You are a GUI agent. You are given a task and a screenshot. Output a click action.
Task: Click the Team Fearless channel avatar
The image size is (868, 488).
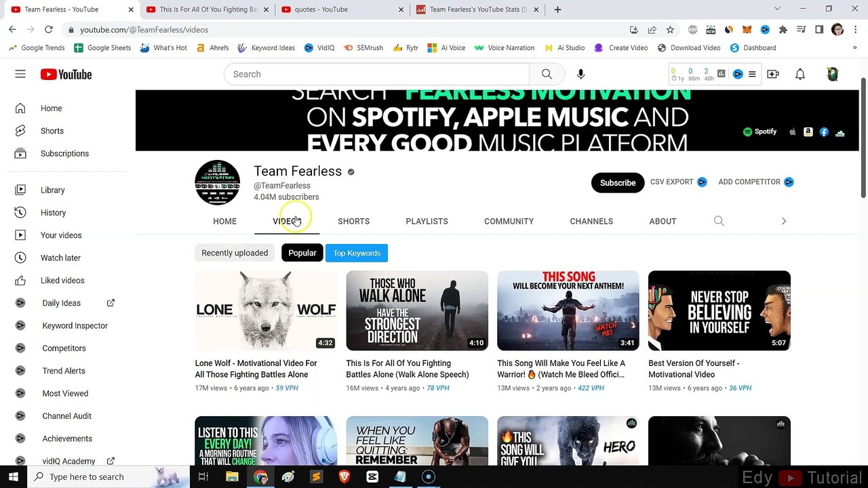point(217,182)
